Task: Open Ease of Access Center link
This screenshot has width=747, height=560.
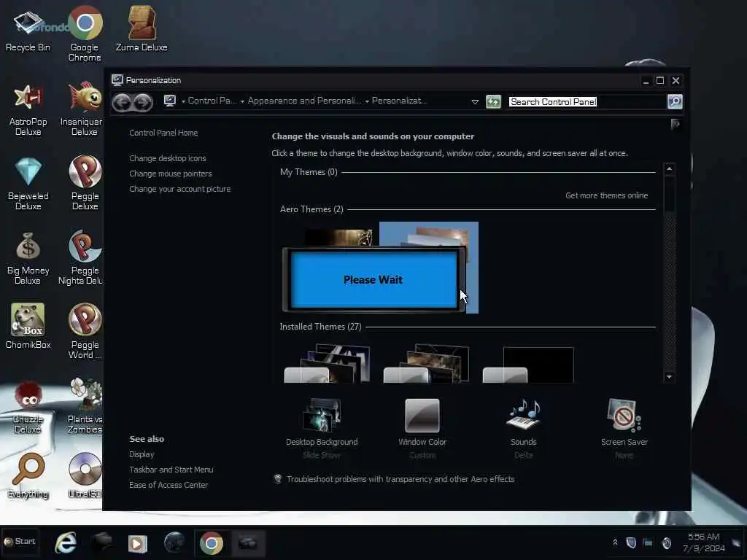Action: [x=169, y=485]
